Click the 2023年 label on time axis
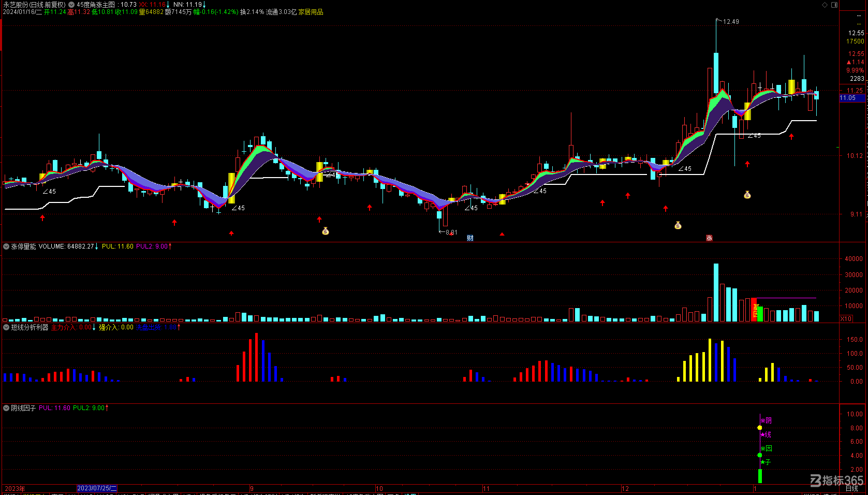The width and height of the screenshot is (868, 495). pos(15,488)
